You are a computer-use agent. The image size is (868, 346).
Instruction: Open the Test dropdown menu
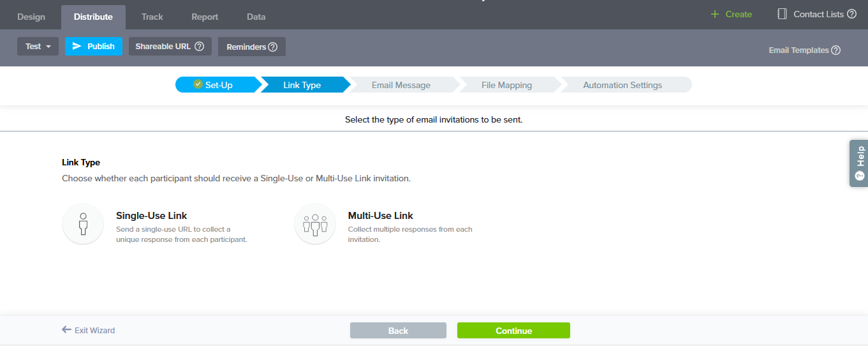[x=38, y=47]
